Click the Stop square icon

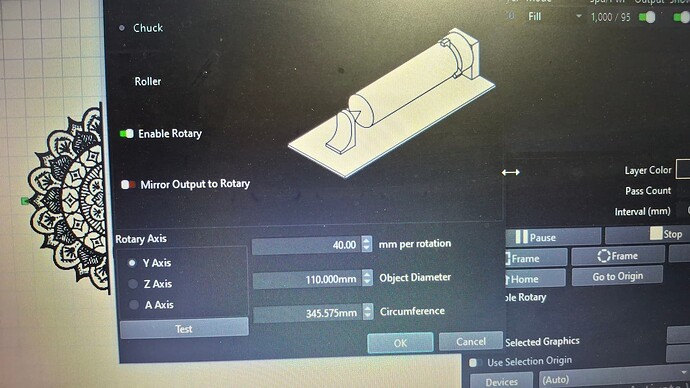(656, 234)
